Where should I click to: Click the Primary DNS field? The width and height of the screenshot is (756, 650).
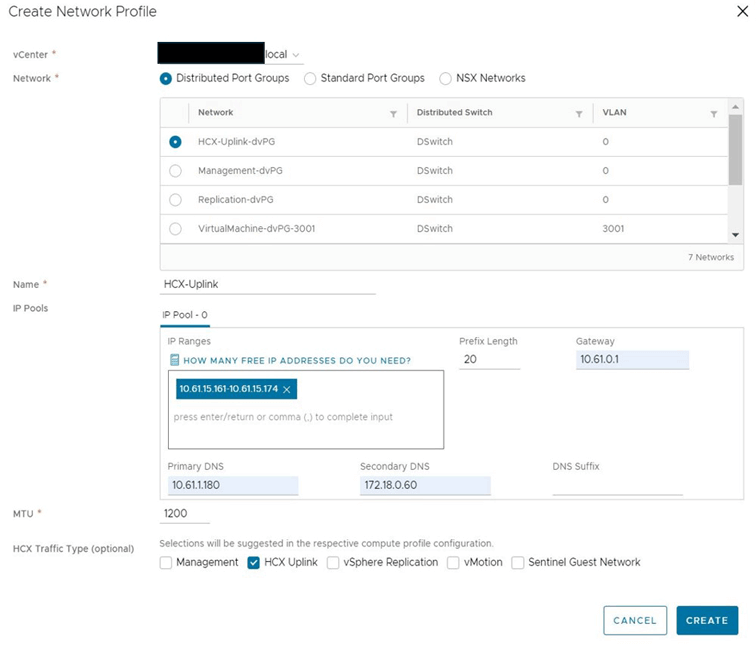pyautogui.click(x=233, y=485)
